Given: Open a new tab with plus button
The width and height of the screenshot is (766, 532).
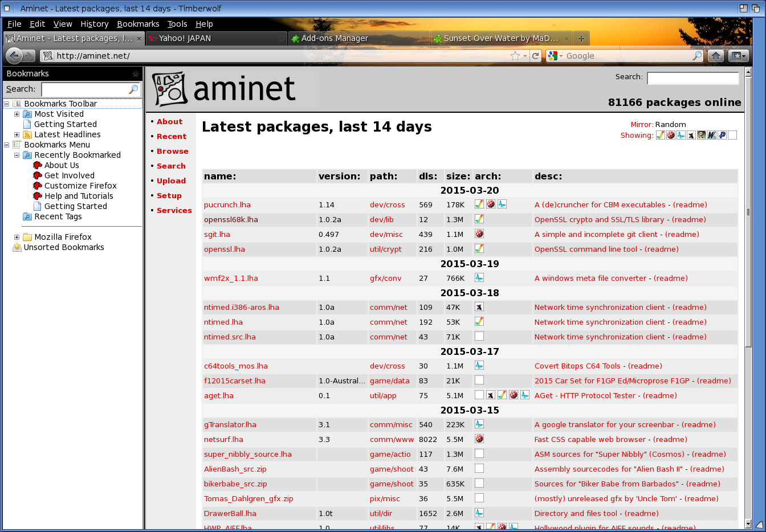Looking at the screenshot, I should pyautogui.click(x=581, y=39).
